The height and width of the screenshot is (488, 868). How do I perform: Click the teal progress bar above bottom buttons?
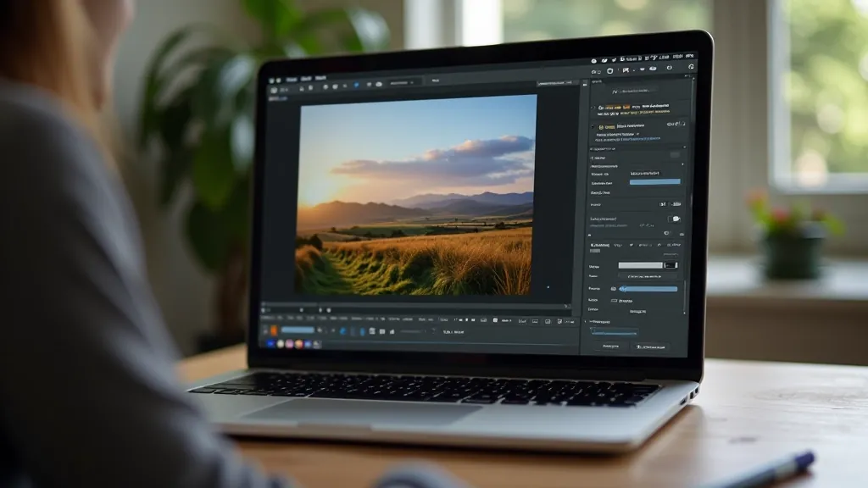614,332
